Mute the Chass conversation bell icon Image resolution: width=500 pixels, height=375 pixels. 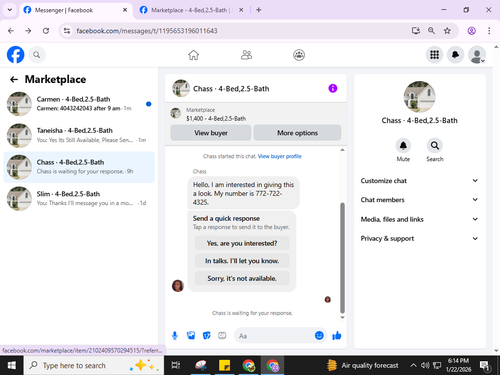pyautogui.click(x=403, y=146)
